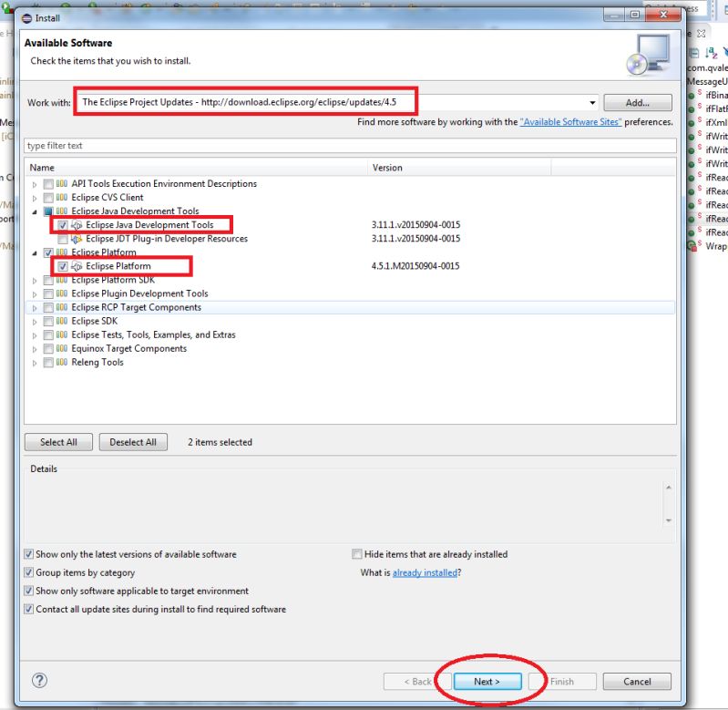The image size is (728, 710).
Task: Expand Eclipse RCP Target Components category
Action: point(35,308)
